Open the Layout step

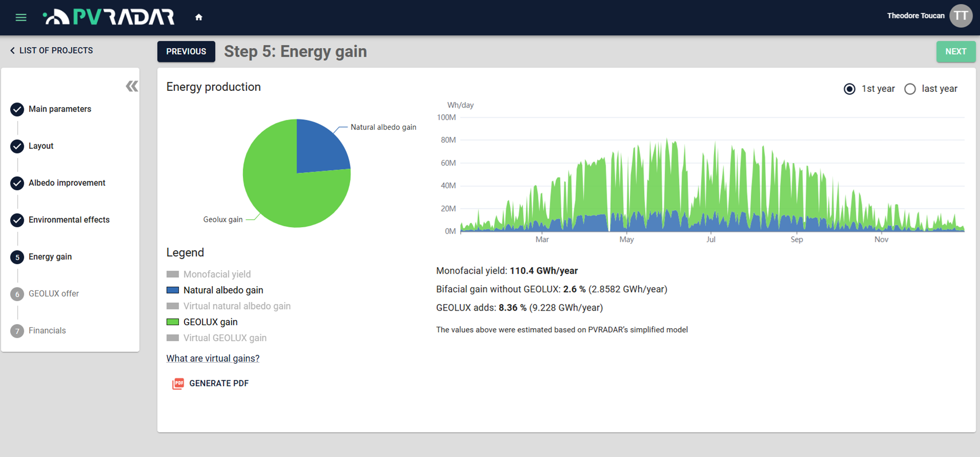click(41, 146)
